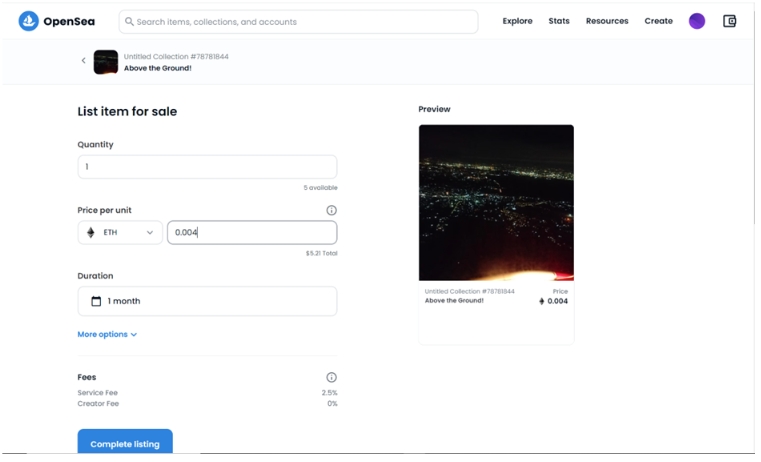Click the preview night city image
The width and height of the screenshot is (761, 462).
[x=496, y=203]
